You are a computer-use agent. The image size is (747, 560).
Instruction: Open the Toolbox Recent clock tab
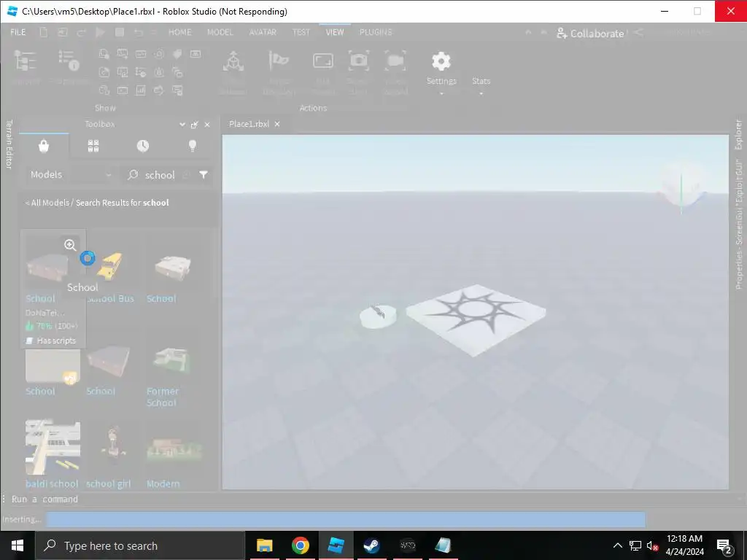143,146
